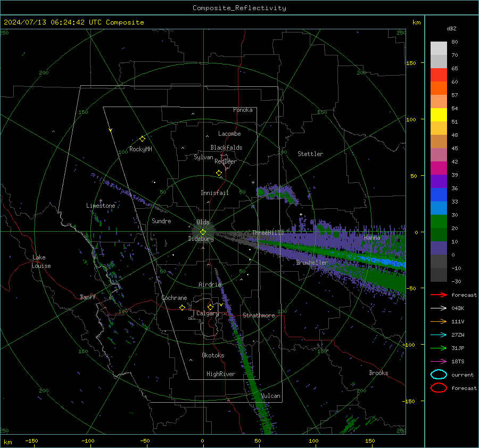This screenshot has height=448, width=479.
Task: Click the darkest gray -30 to -10 swatch
Action: pyautogui.click(x=439, y=275)
